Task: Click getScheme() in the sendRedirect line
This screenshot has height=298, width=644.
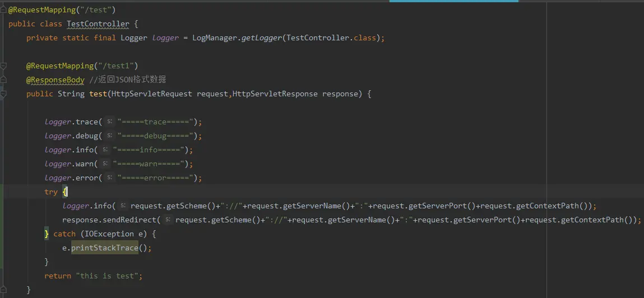Action: coord(236,220)
